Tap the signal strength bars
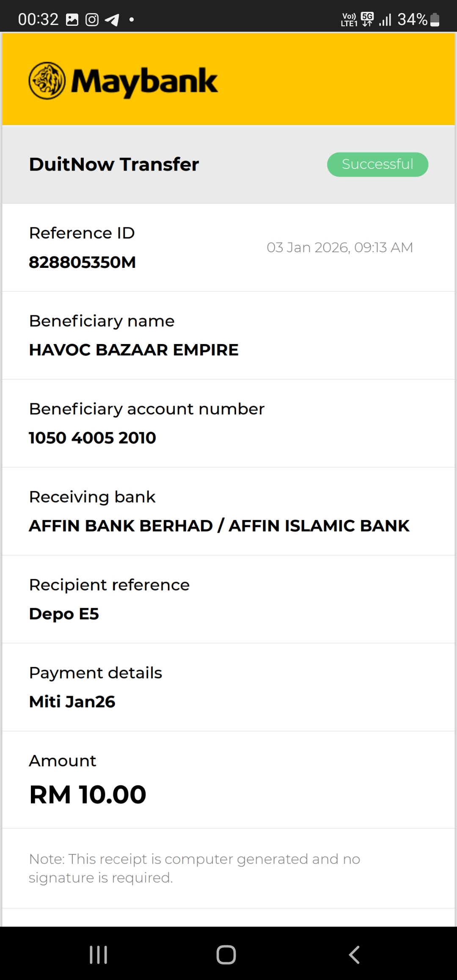Screen dimensions: 457x980 [385, 19]
